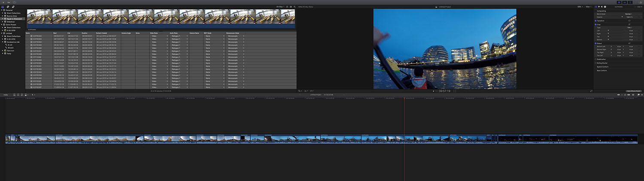This screenshot has width=644, height=181.
Task: Switch to the Video inspector icon
Action: (x=596, y=7)
